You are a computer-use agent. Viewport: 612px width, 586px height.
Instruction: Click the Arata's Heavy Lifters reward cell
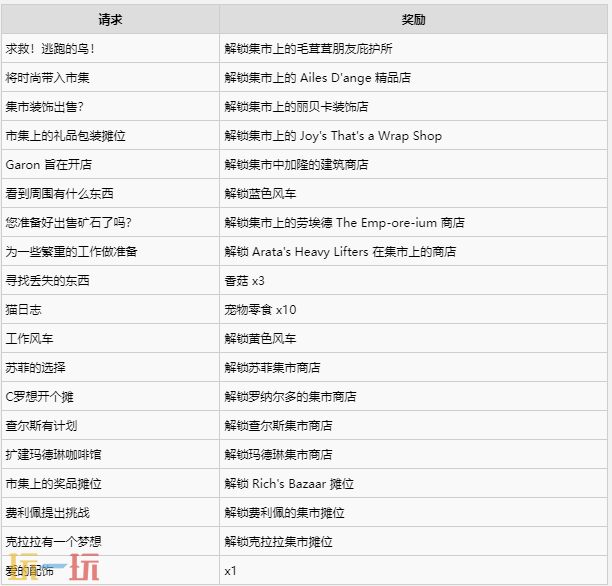point(340,251)
